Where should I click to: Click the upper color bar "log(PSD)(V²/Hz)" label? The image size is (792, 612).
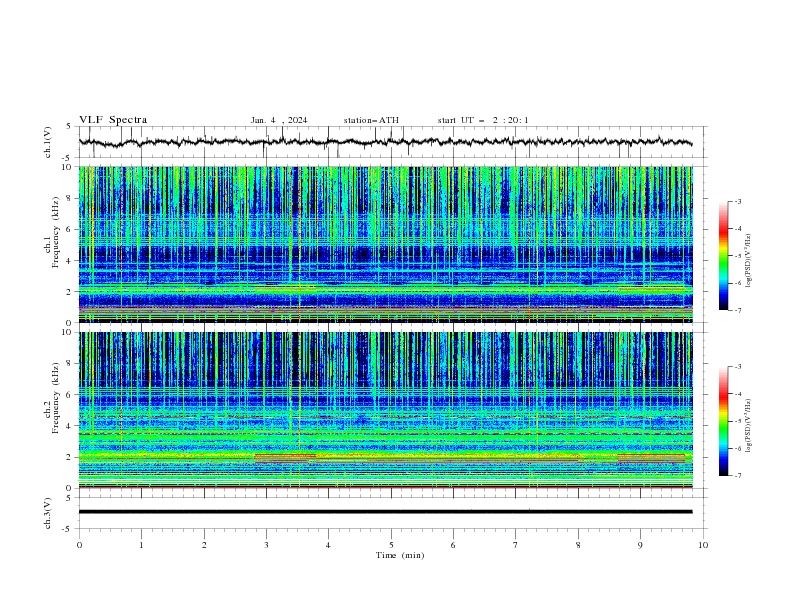coord(748,261)
